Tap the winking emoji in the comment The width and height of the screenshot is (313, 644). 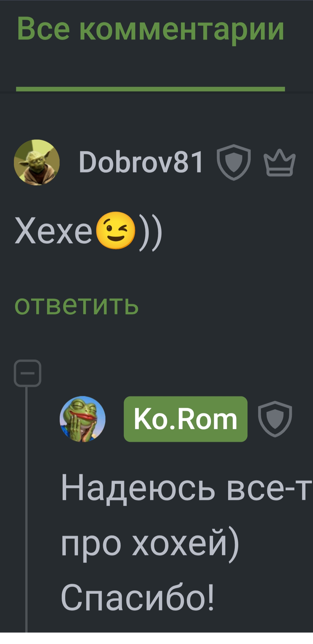pyautogui.click(x=115, y=231)
